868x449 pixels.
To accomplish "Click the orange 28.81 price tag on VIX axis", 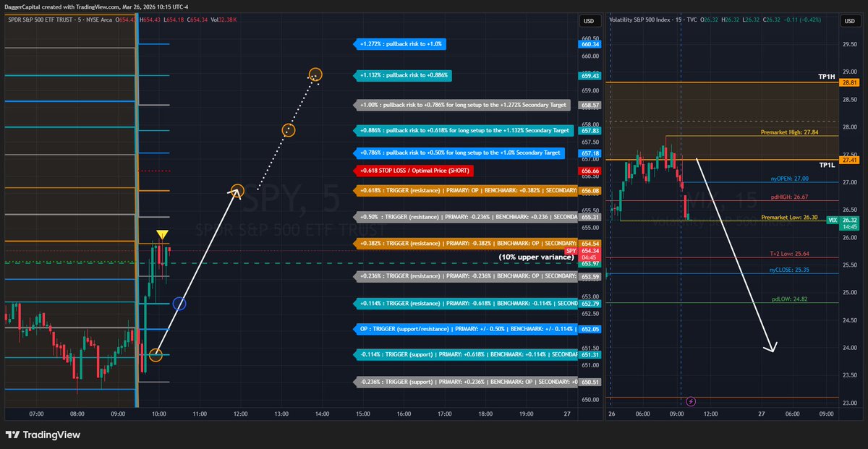I will [849, 83].
